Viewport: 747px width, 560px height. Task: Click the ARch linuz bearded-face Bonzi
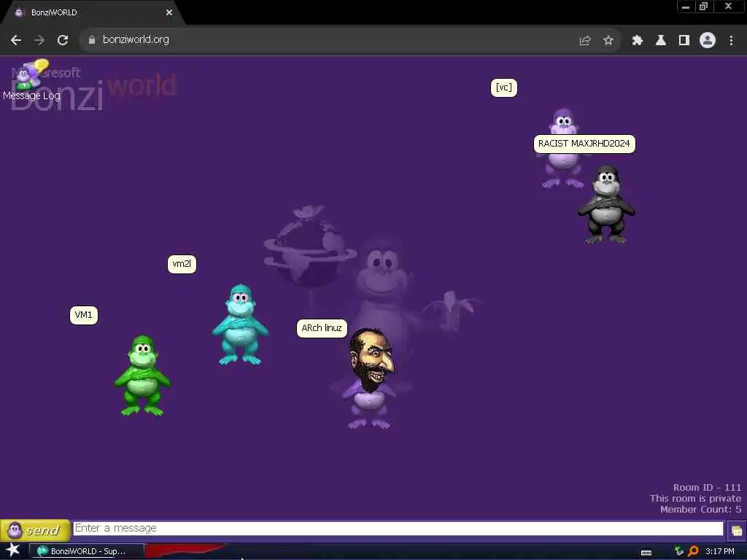click(x=370, y=378)
